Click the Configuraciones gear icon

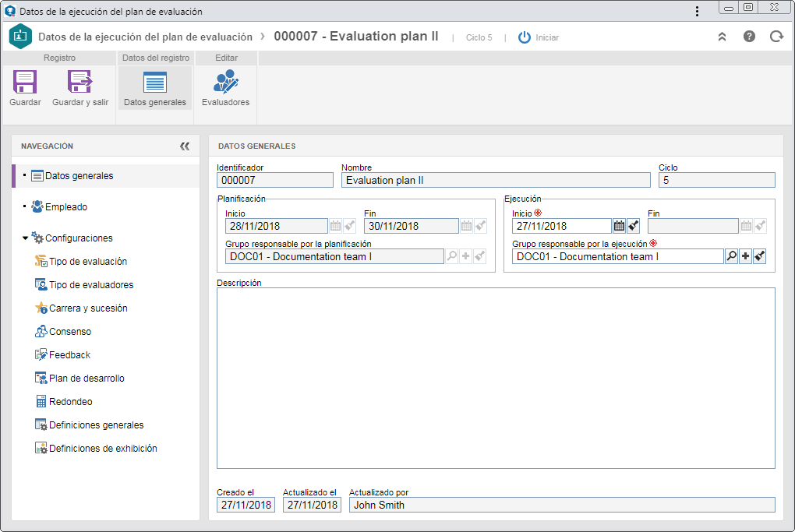[x=37, y=237]
